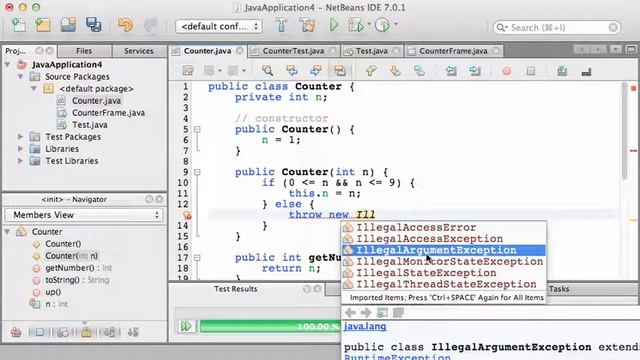Click the green 100.00% test progress bar
The width and height of the screenshot is (640, 360).
pyautogui.click(x=270, y=326)
